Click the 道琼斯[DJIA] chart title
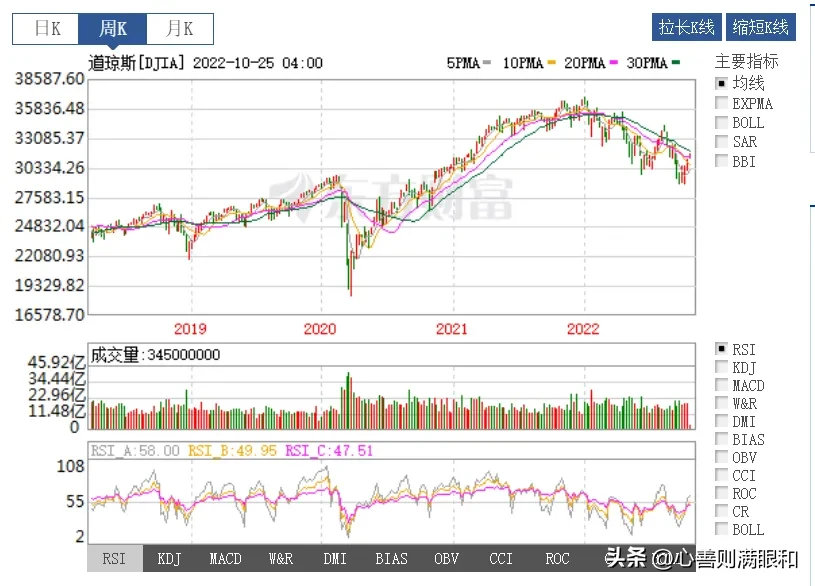Screen dimensions: 815x586 tap(136, 63)
